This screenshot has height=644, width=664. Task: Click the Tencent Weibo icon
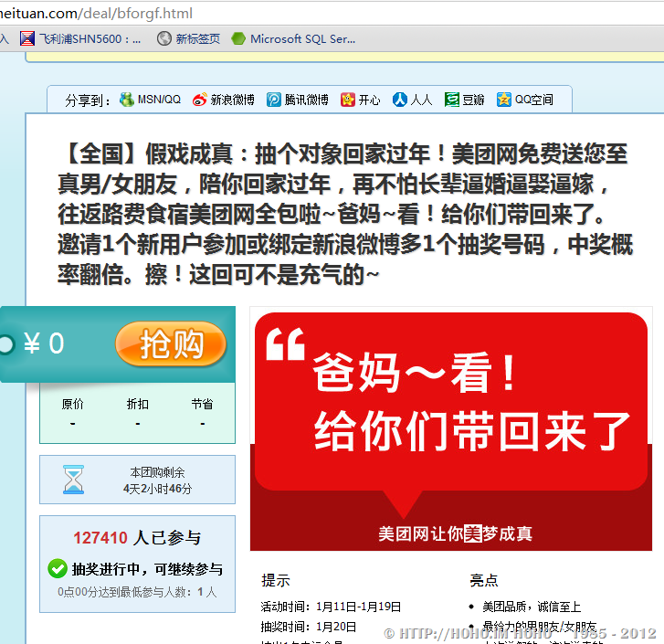pyautogui.click(x=274, y=100)
